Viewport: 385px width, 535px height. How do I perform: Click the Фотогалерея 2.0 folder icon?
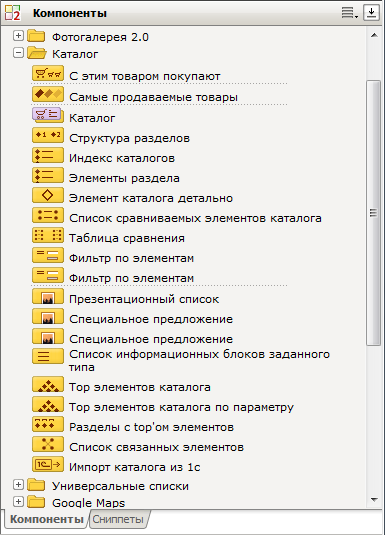[x=36, y=35]
